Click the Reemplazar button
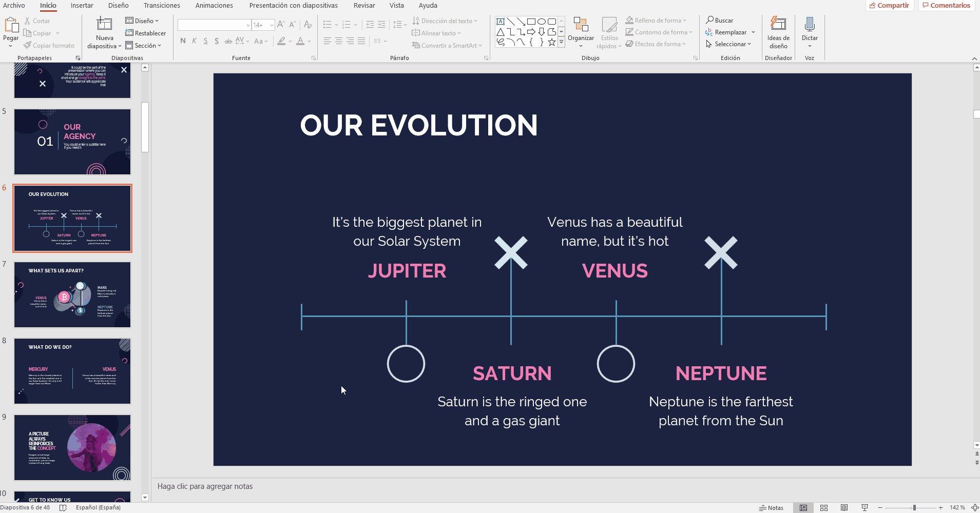Viewport: 980px width, 513px height. [726, 32]
